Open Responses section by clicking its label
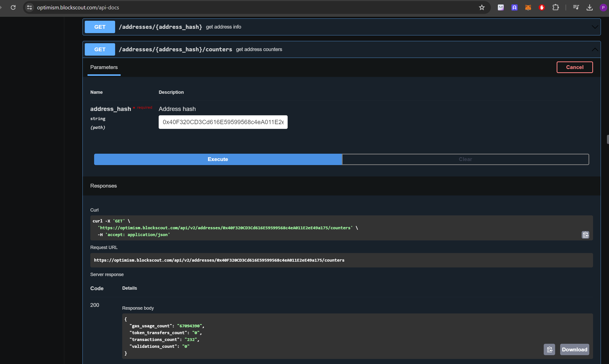Image resolution: width=609 pixels, height=364 pixels. 103,186
